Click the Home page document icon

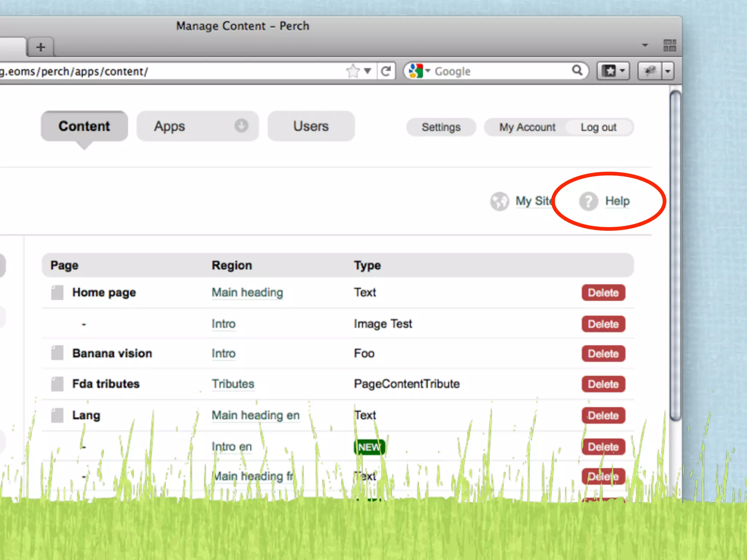pos(57,292)
